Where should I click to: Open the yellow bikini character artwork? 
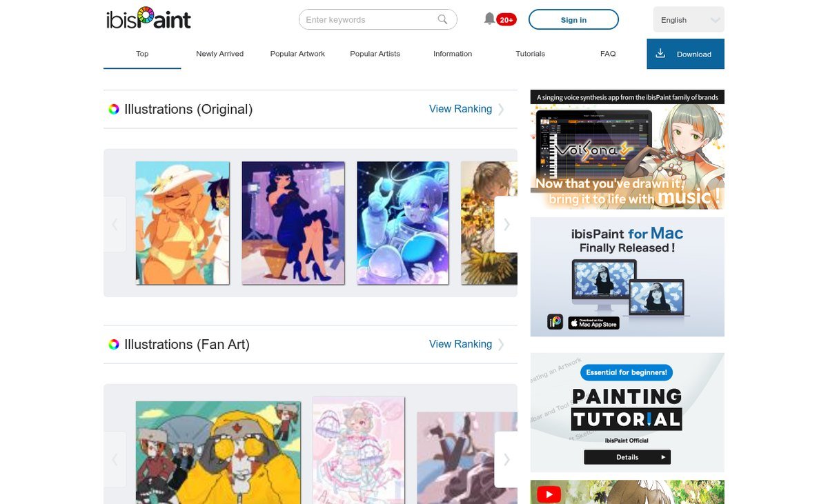click(182, 223)
